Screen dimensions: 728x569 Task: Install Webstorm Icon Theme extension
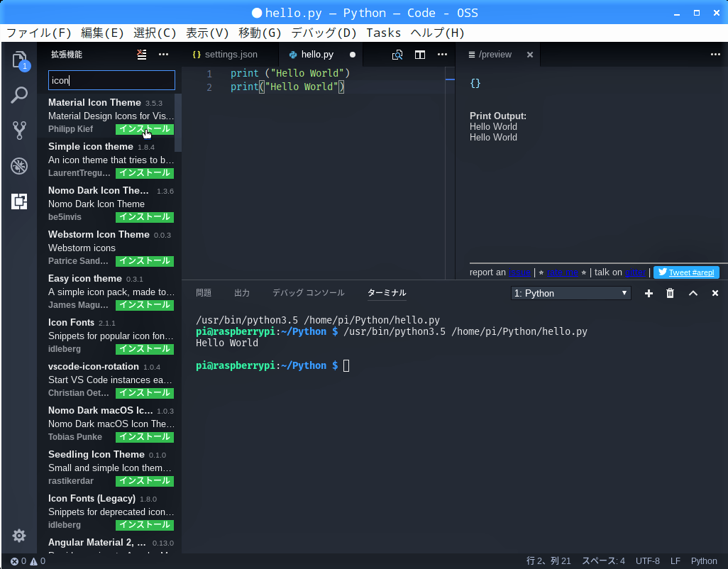[145, 261]
